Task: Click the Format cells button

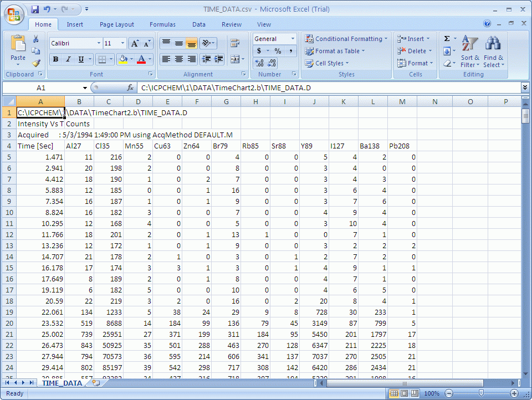Action: pyautogui.click(x=415, y=63)
